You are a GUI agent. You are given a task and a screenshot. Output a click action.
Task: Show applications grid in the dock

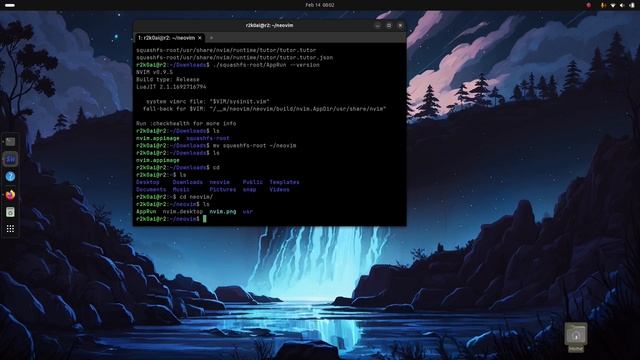(x=10, y=229)
